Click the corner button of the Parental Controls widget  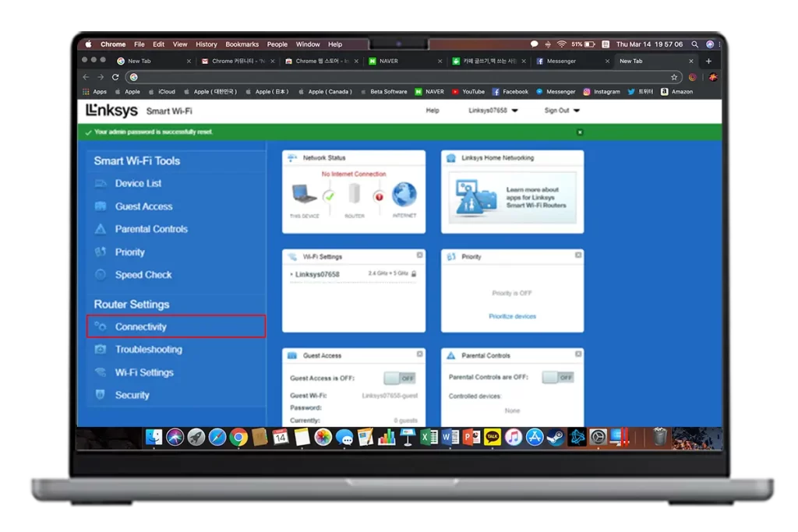578,354
